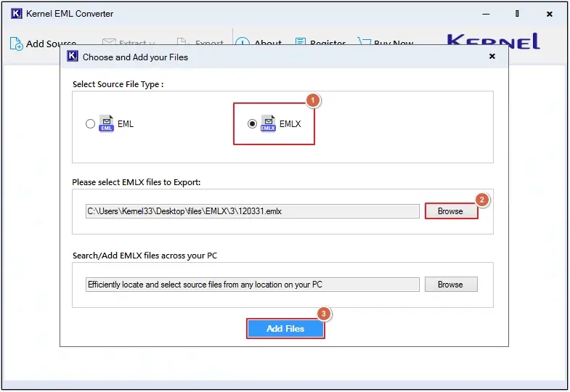
Task: Minimize the Kernel EML Converter window
Action: [x=486, y=14]
